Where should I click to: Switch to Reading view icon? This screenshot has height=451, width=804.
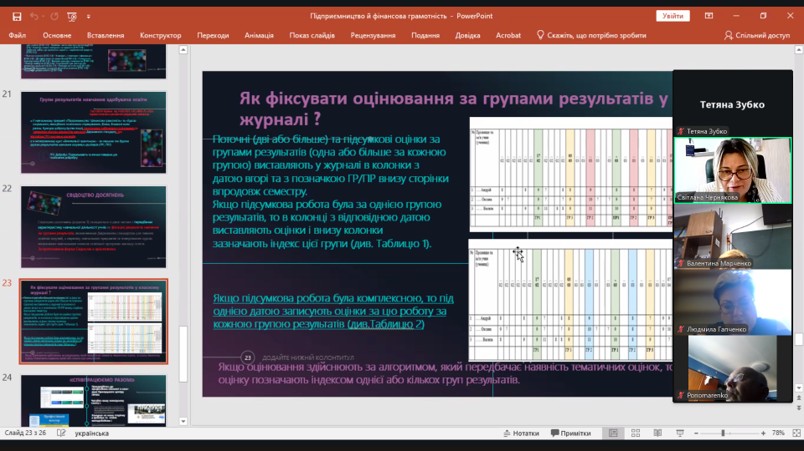[657, 433]
